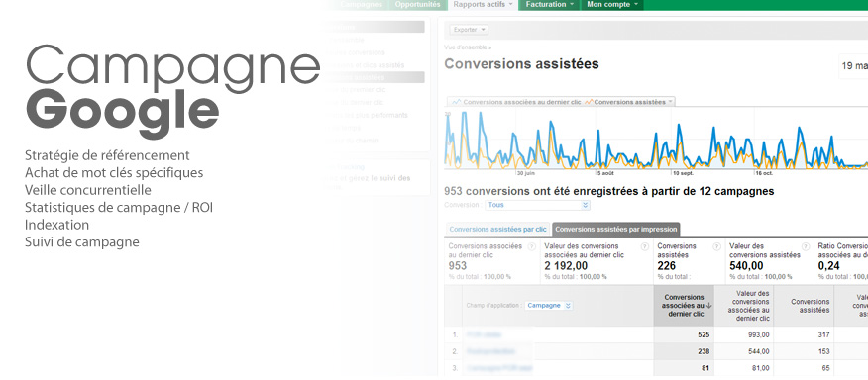Go to the faded Campagnes tab
This screenshot has width=868, height=380.
(362, 4)
